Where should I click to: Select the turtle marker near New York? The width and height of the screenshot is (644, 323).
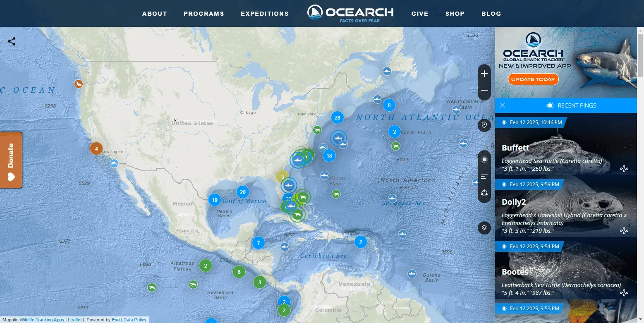point(317,130)
